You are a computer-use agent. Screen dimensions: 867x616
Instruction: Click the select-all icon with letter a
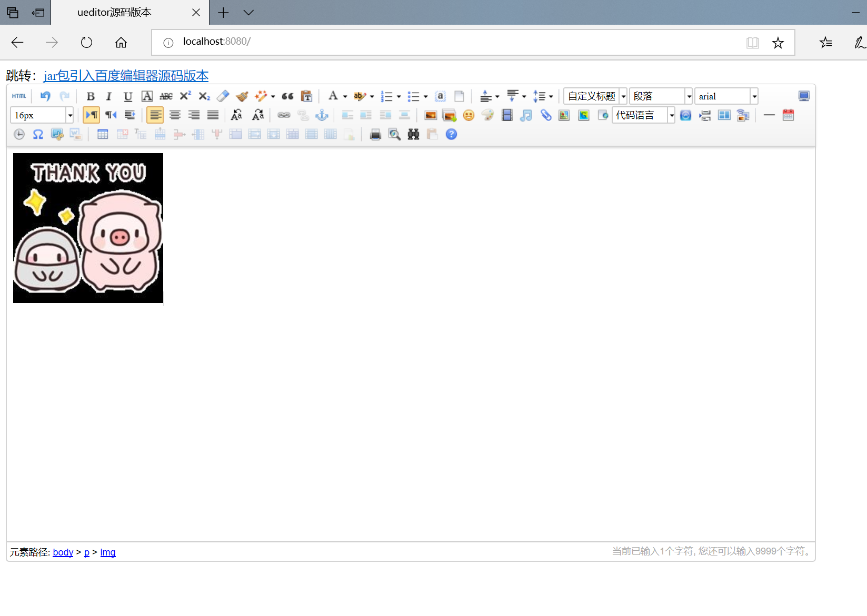tap(441, 96)
